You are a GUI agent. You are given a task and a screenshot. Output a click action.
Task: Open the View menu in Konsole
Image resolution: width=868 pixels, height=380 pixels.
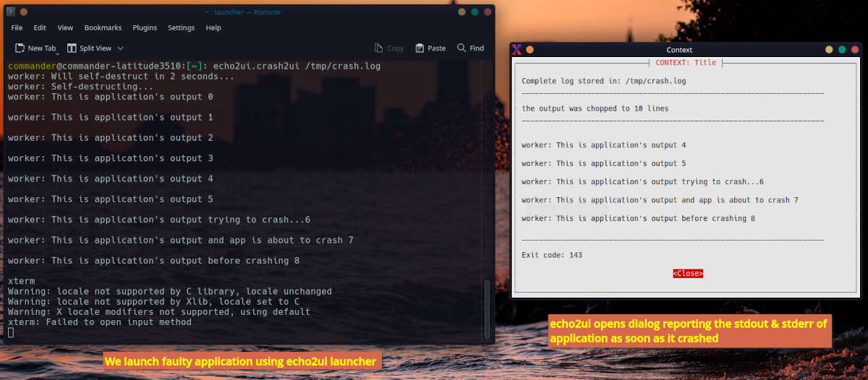pyautogui.click(x=65, y=27)
